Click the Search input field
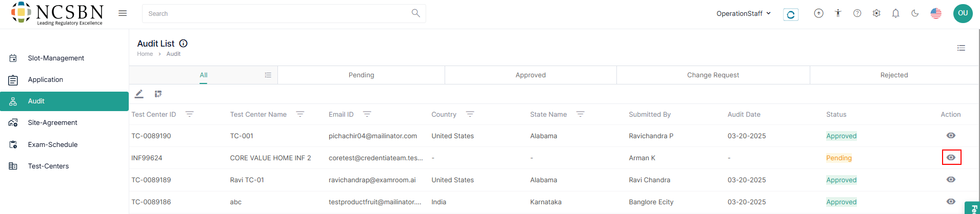Screen dimensions: 980x214 (277, 14)
